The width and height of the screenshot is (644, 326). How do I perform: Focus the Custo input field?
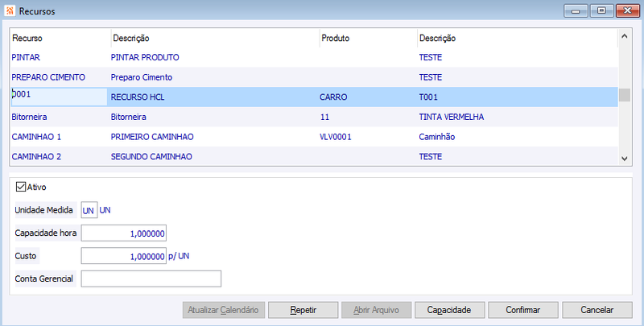(x=124, y=256)
